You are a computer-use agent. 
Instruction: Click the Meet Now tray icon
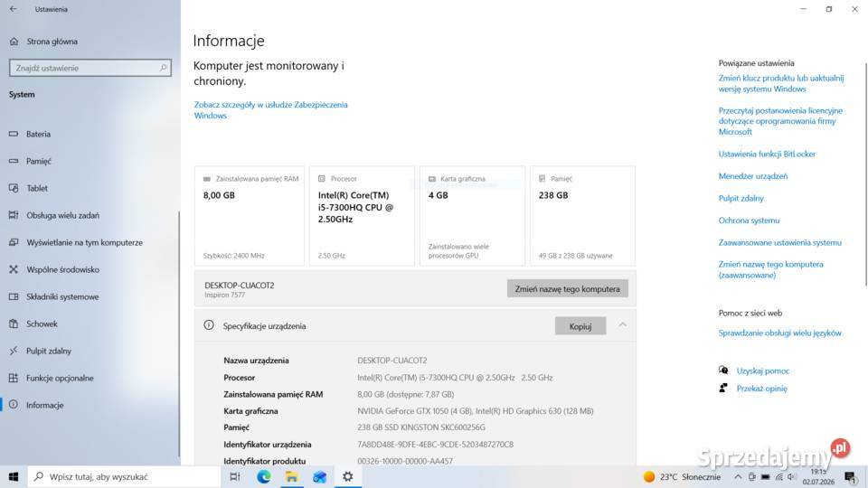click(x=751, y=476)
